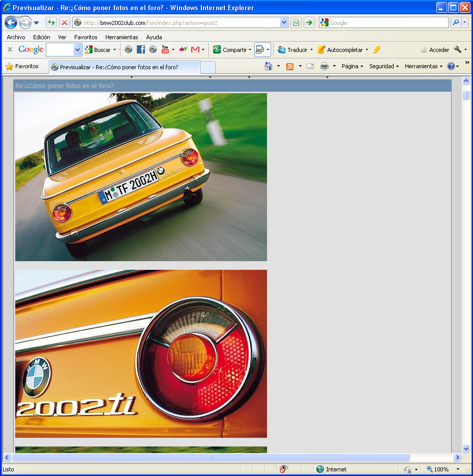This screenshot has height=476, width=473.
Task: Click the yellow BMW 2002 rear-view photo
Action: (x=141, y=177)
